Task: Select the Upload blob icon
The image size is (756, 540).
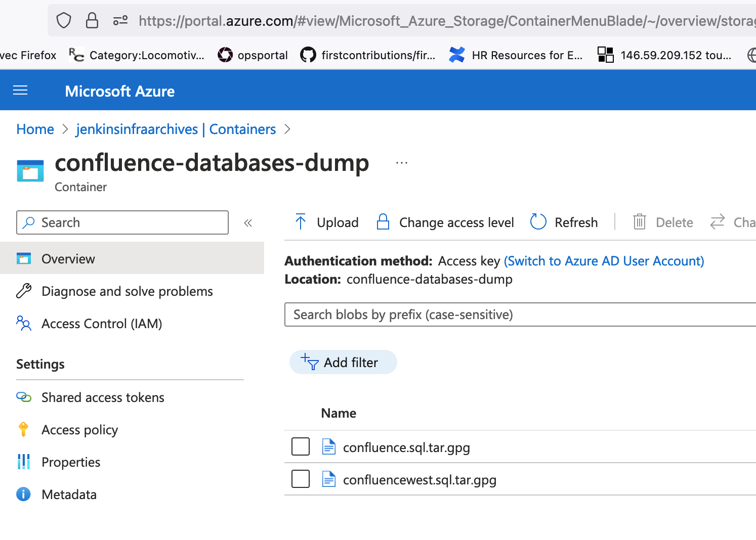Action: [x=301, y=221]
